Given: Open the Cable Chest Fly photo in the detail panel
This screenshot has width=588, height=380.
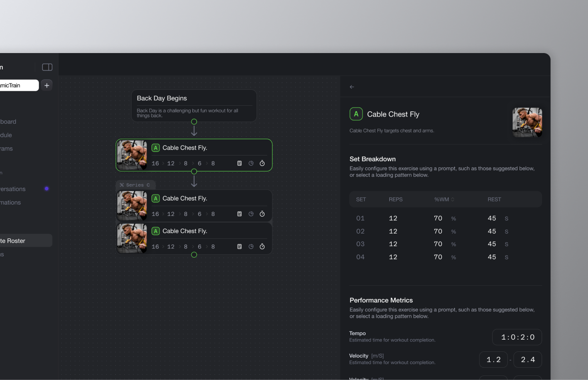Looking at the screenshot, I should click(527, 122).
